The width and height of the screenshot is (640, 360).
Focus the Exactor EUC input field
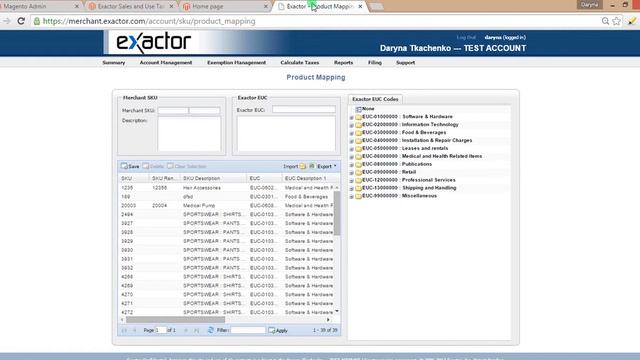[x=304, y=109]
